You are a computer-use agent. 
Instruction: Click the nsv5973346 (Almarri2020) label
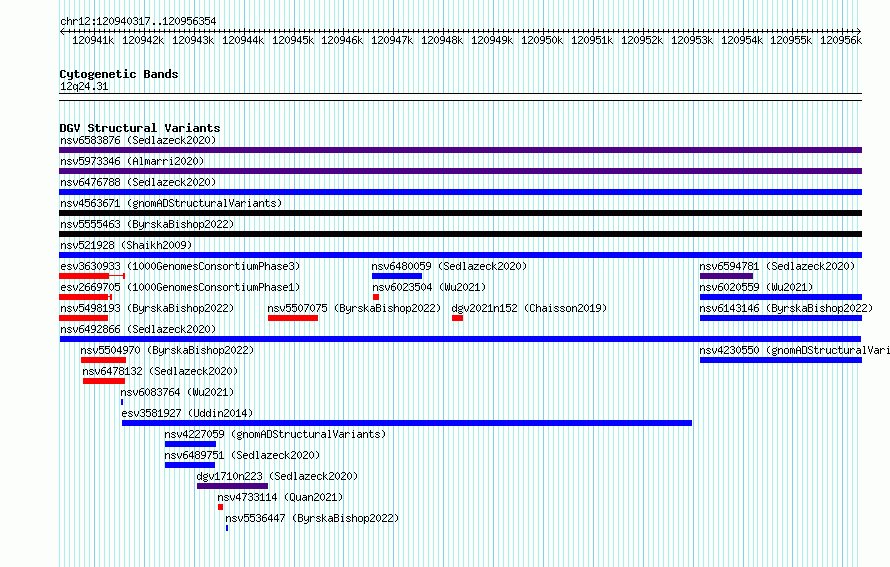(132, 161)
